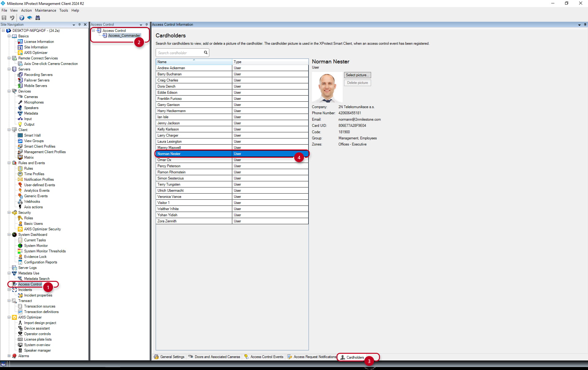Viewport: 588px width, 370px height.
Task: Collapse the Devices tree node
Action: click(x=9, y=91)
